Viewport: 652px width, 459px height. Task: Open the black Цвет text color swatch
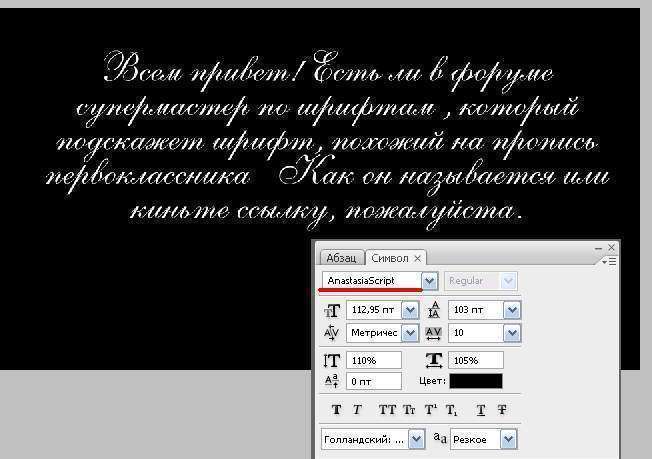476,381
